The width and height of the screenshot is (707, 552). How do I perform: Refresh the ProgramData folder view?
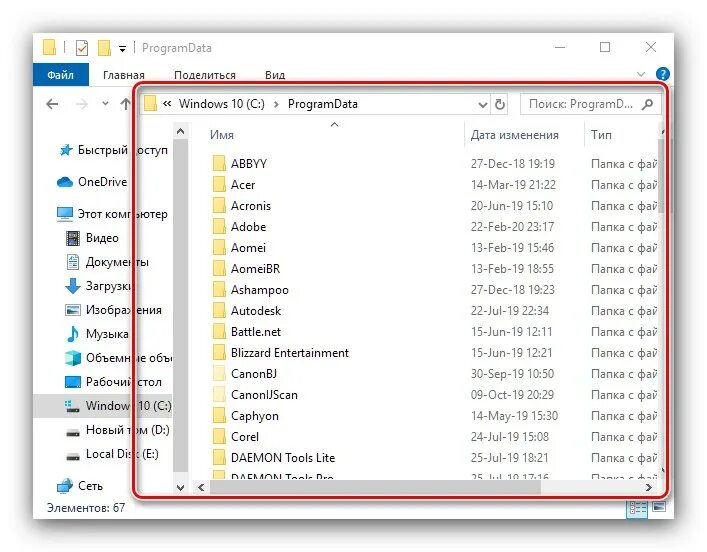(x=500, y=105)
